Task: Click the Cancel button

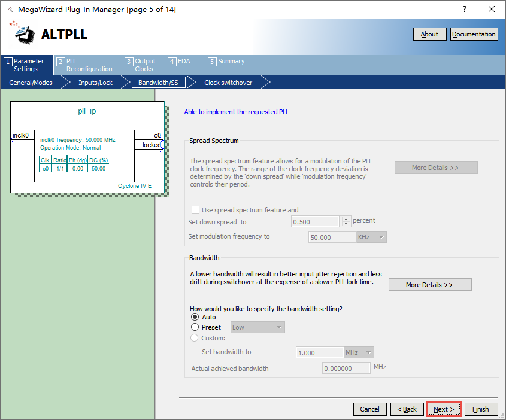Action: click(370, 409)
